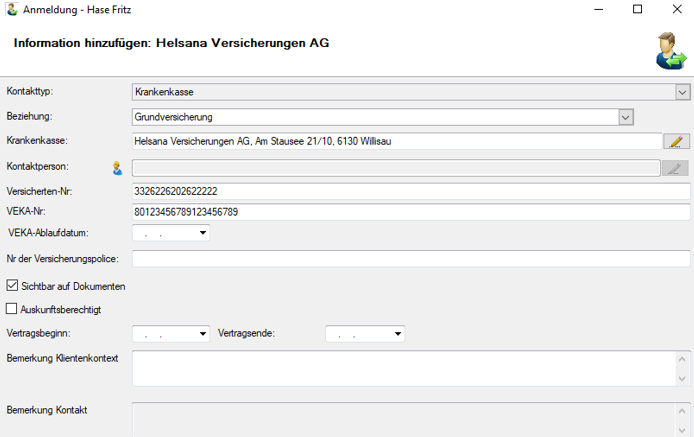The image size is (694, 437).
Task: Open the Vertragsbeginn date picker arrow
Action: click(204, 334)
